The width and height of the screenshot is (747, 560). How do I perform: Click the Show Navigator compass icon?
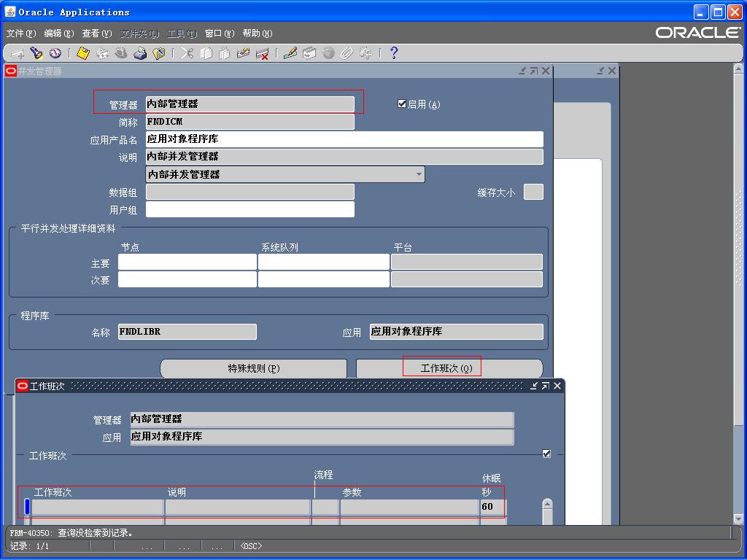point(55,53)
